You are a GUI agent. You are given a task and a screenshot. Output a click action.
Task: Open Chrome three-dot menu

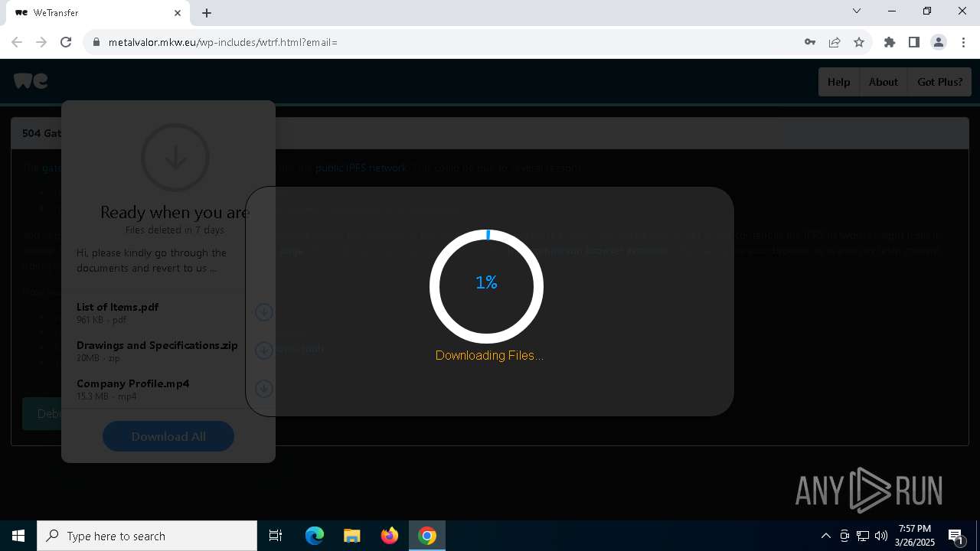pyautogui.click(x=963, y=42)
